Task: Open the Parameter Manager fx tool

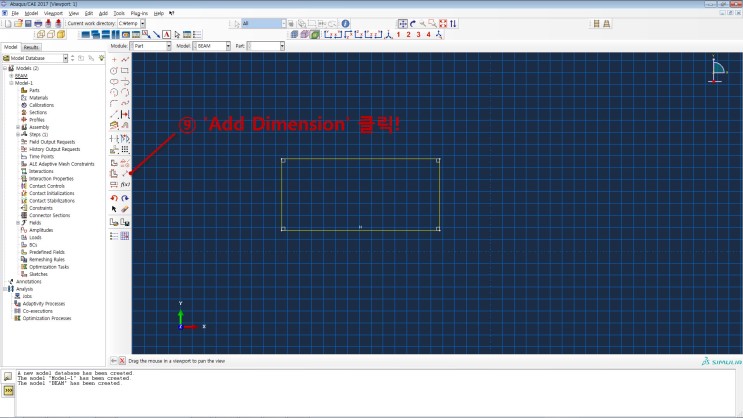Action: pyautogui.click(x=125, y=184)
